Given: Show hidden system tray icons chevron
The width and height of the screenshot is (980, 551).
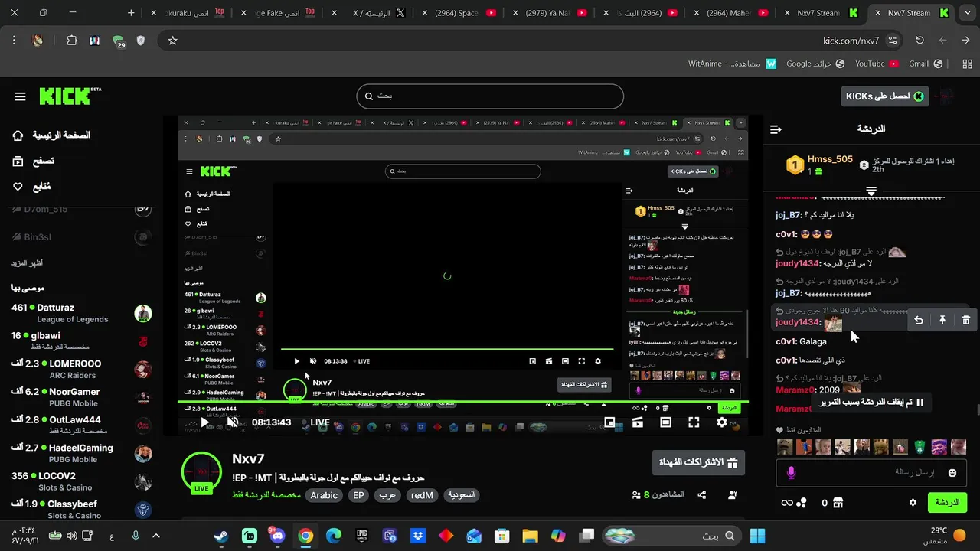Looking at the screenshot, I should coord(156,536).
